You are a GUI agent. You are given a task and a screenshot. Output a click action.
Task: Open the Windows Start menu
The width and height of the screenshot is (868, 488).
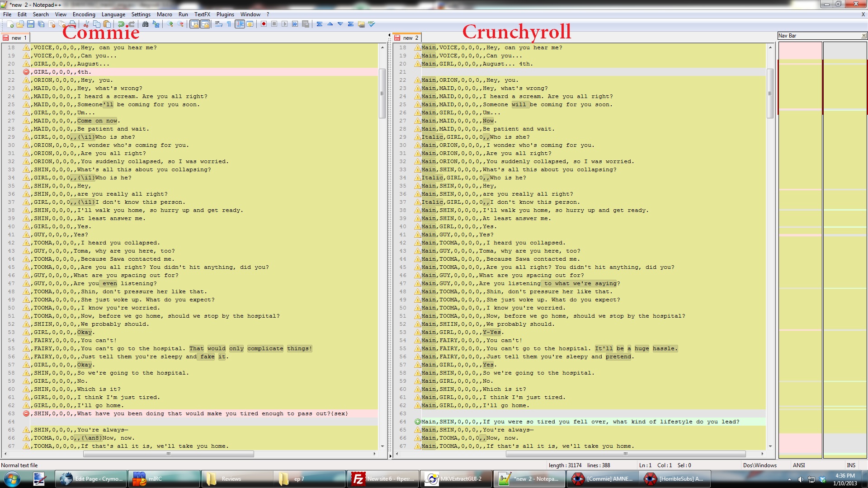pos(12,479)
